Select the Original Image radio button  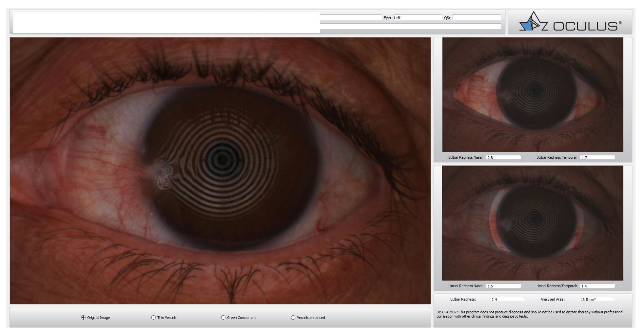click(x=83, y=317)
